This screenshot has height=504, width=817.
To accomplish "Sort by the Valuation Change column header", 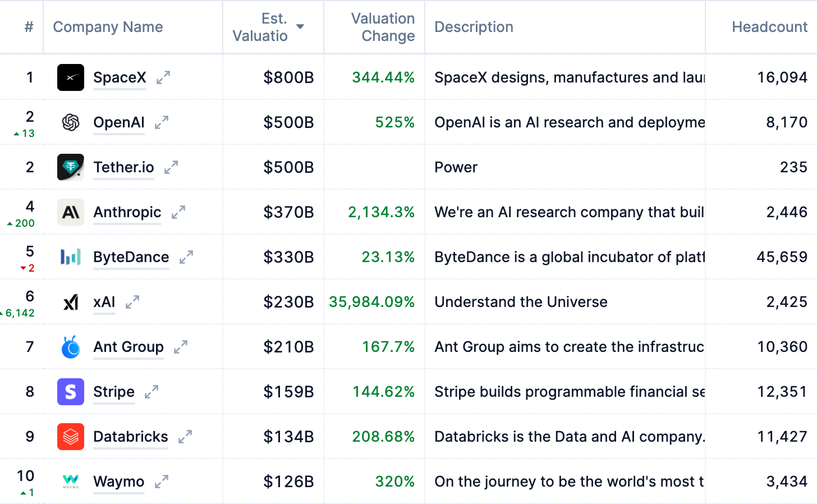I will point(383,27).
